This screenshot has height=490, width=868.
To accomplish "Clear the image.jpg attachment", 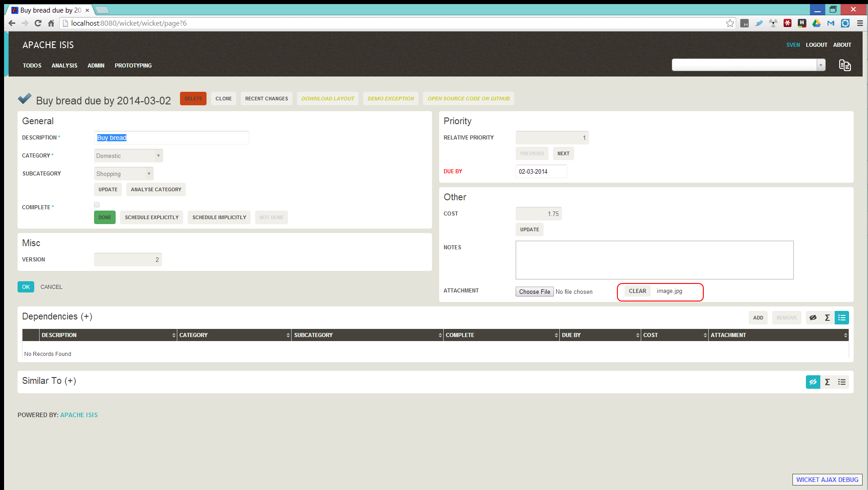I will click(x=637, y=291).
